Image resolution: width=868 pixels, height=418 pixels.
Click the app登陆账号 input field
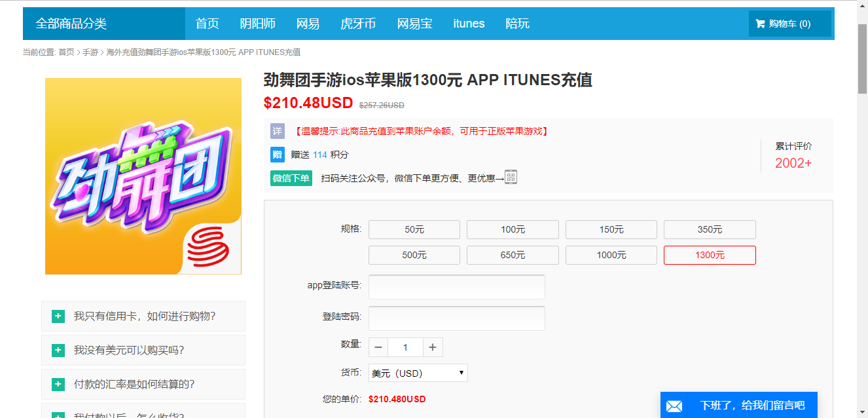456,287
